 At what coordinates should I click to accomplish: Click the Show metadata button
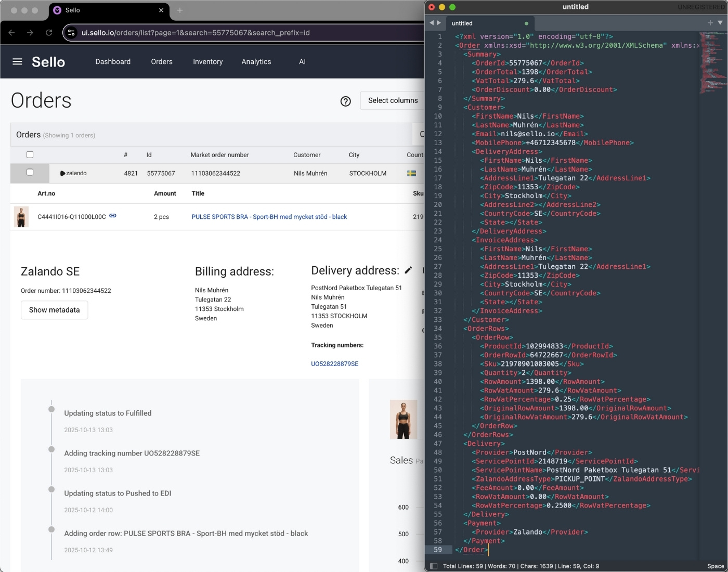click(54, 310)
